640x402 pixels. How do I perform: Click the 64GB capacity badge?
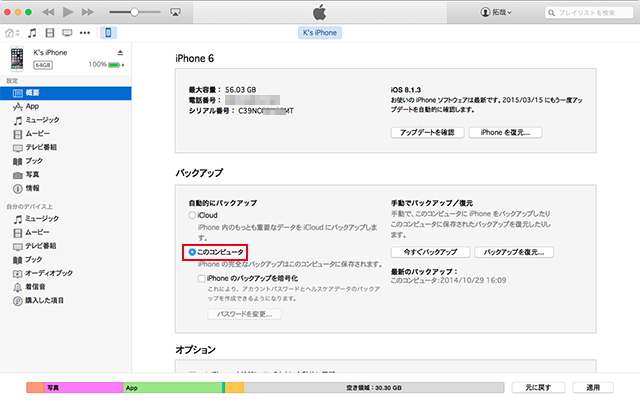click(x=43, y=65)
